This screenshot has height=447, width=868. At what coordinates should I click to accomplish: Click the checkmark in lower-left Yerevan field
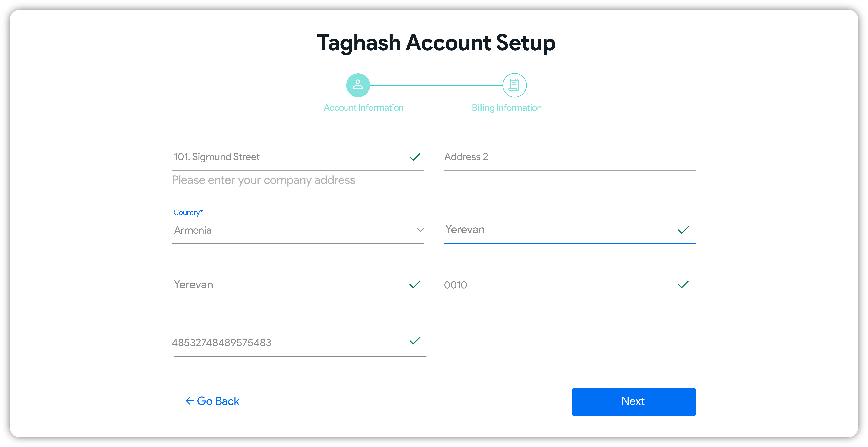(x=414, y=285)
